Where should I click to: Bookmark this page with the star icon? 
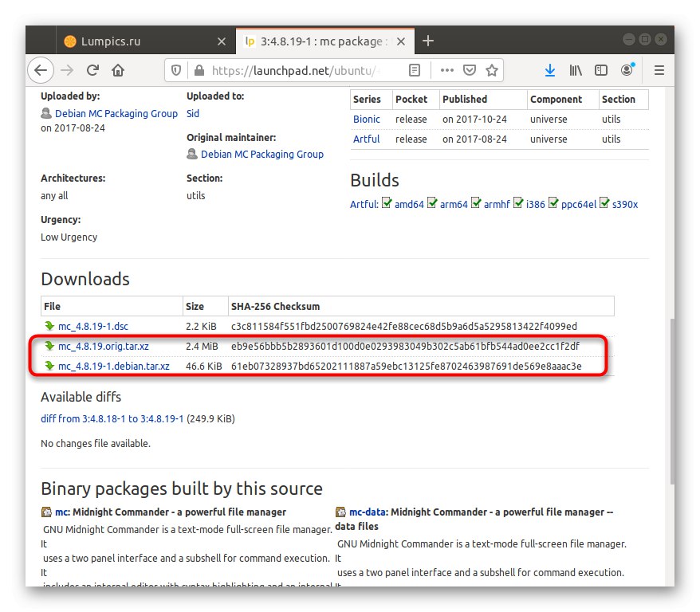[492, 70]
